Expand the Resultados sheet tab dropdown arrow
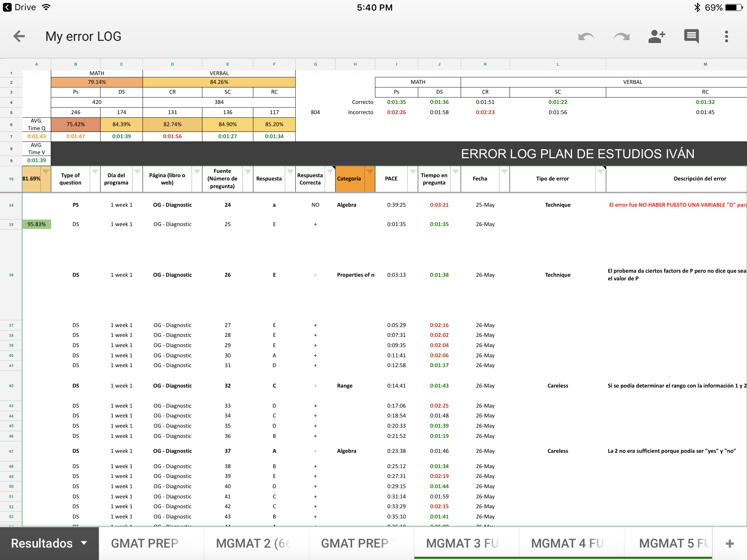 (x=84, y=543)
